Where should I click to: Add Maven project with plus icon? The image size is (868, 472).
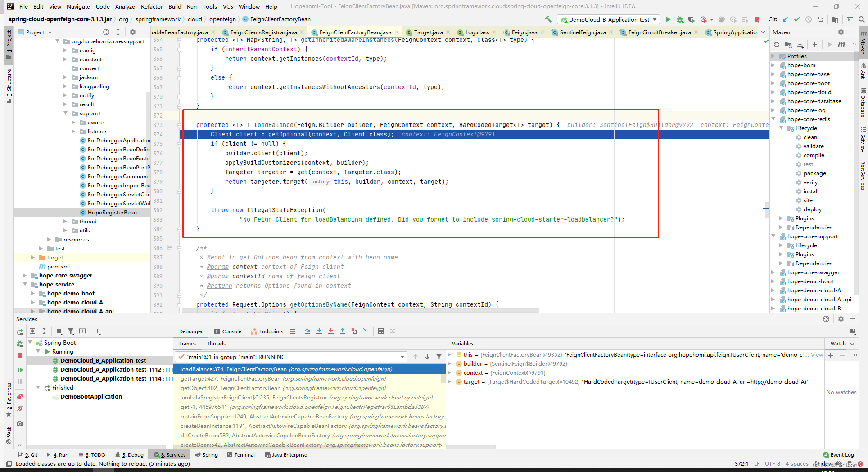tap(814, 45)
